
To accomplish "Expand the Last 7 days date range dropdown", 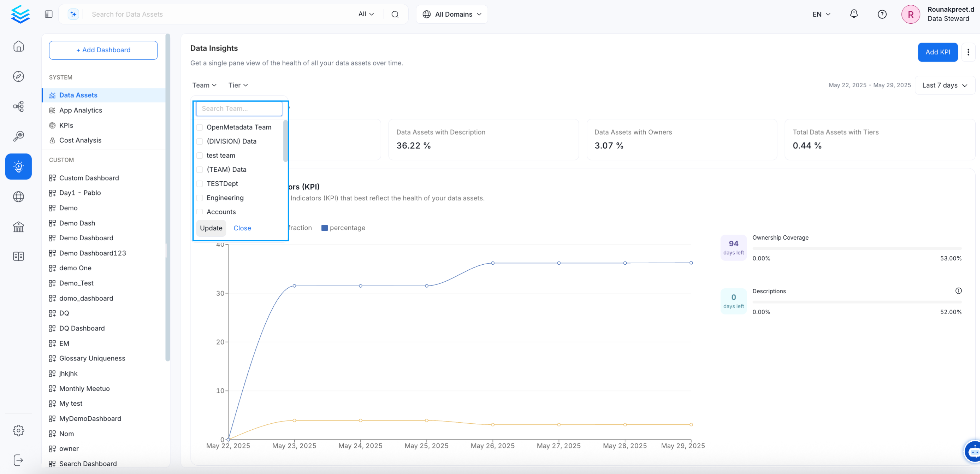I will pos(945,85).
